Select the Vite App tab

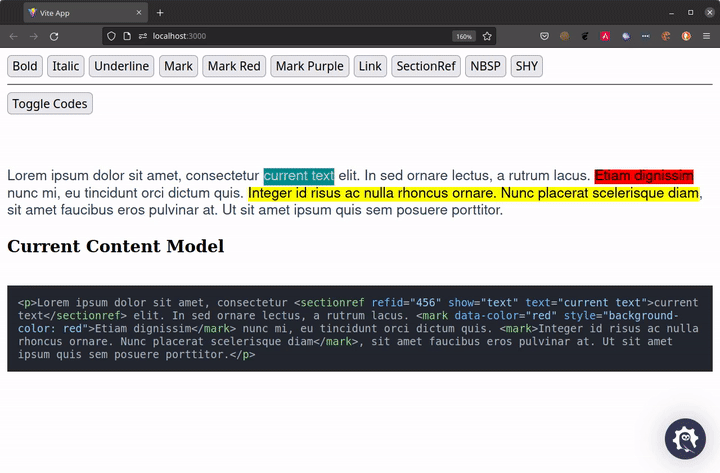[x=86, y=13]
